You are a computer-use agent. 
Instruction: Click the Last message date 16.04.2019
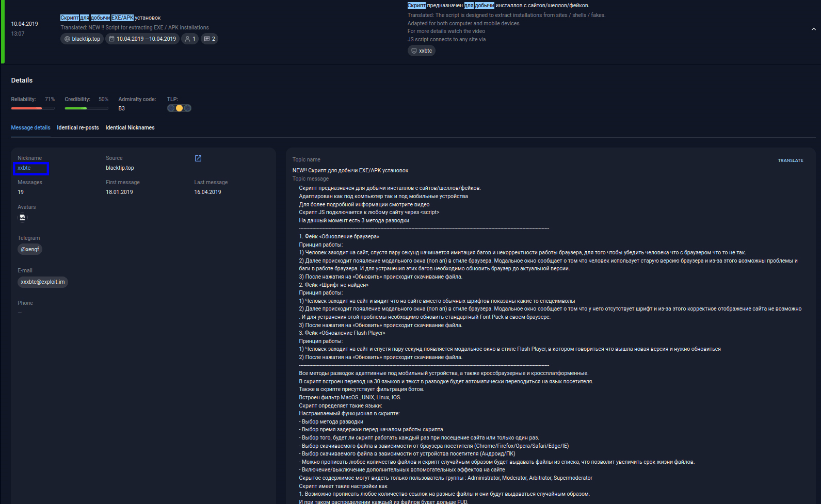207,192
